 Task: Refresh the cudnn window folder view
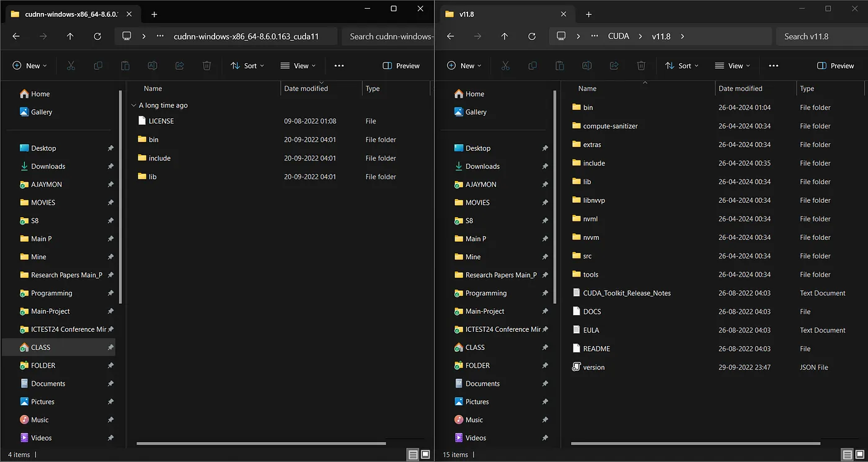tap(97, 37)
